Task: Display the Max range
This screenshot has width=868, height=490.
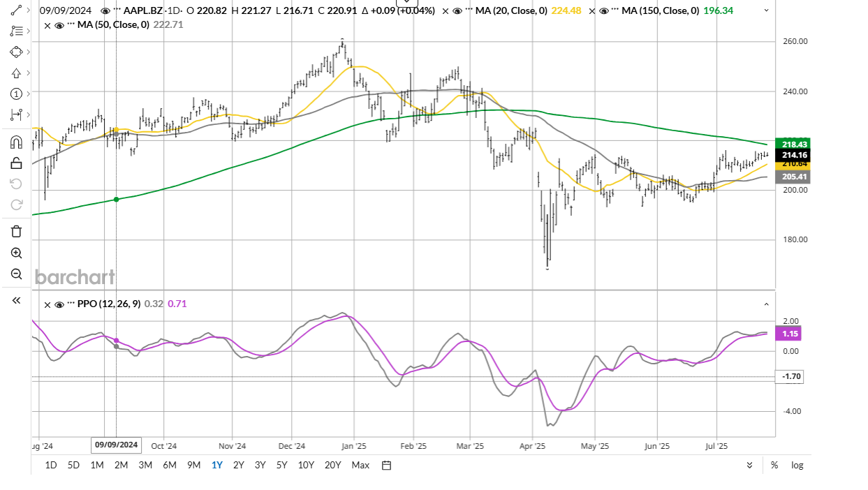Action: pos(360,466)
